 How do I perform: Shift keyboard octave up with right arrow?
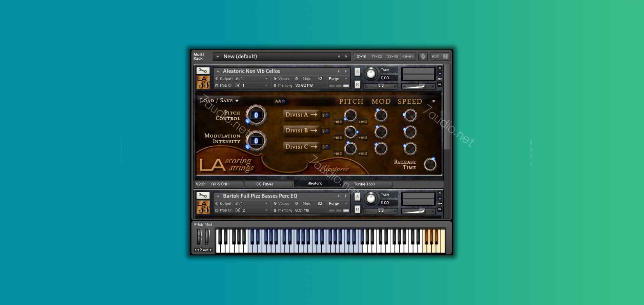211,250
